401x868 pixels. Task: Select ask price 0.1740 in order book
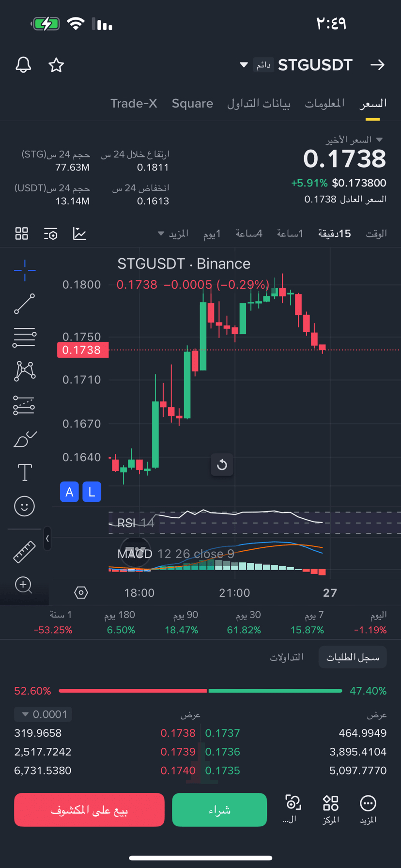pyautogui.click(x=178, y=770)
